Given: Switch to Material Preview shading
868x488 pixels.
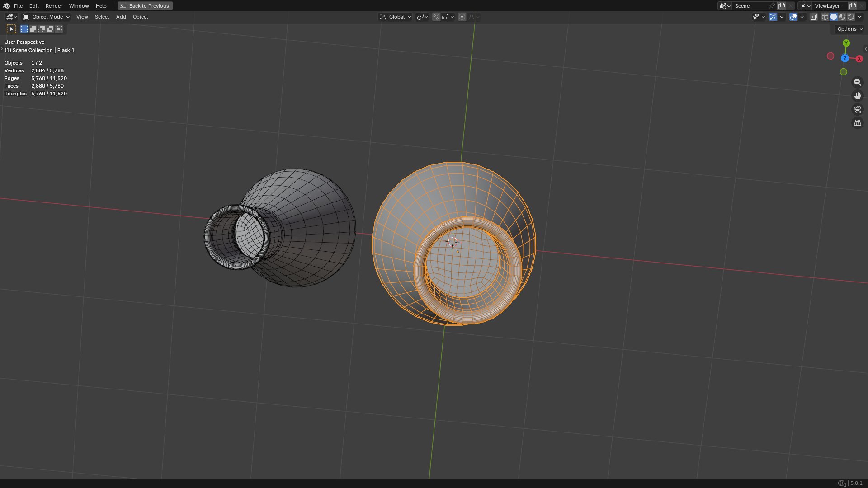Looking at the screenshot, I should 842,17.
